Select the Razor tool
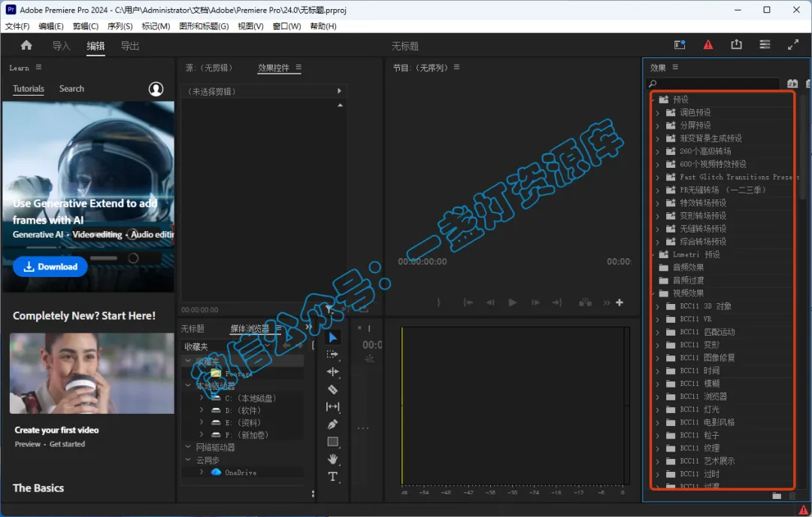Screen dimensions: 812x517 pos(333,389)
